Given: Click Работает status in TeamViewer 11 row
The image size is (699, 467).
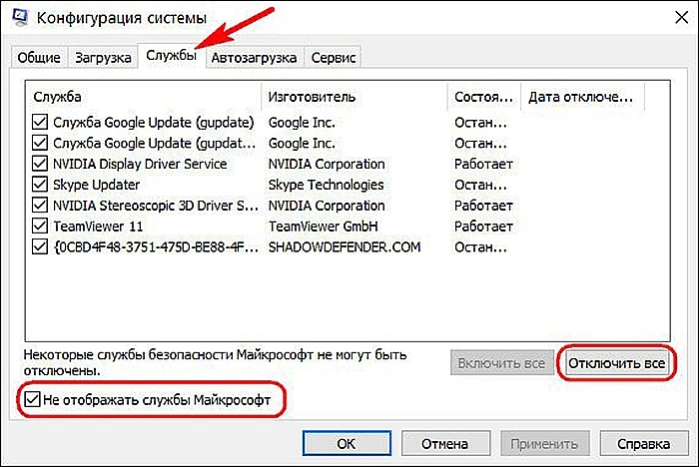Looking at the screenshot, I should click(484, 226).
